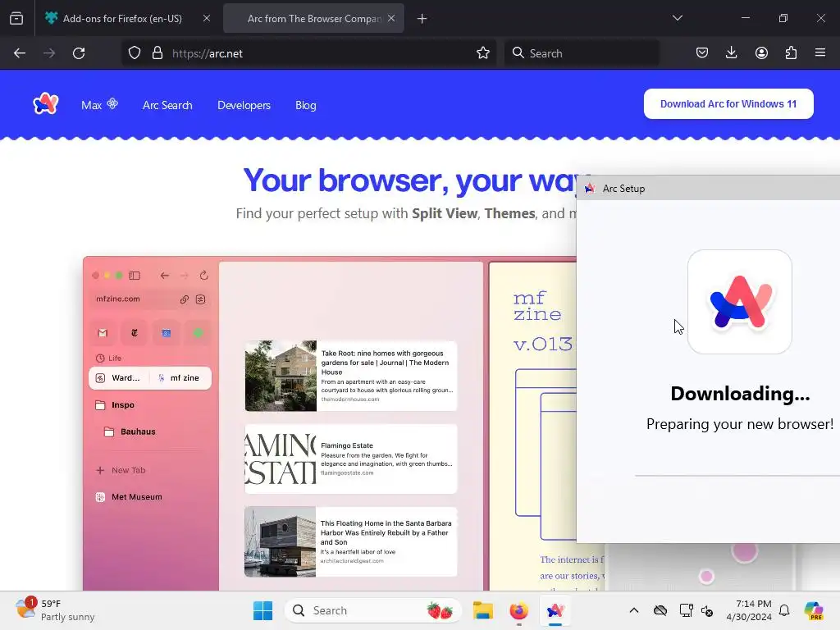This screenshot has height=630, width=840.
Task: Click the Firefox Search box
Action: 582,53
